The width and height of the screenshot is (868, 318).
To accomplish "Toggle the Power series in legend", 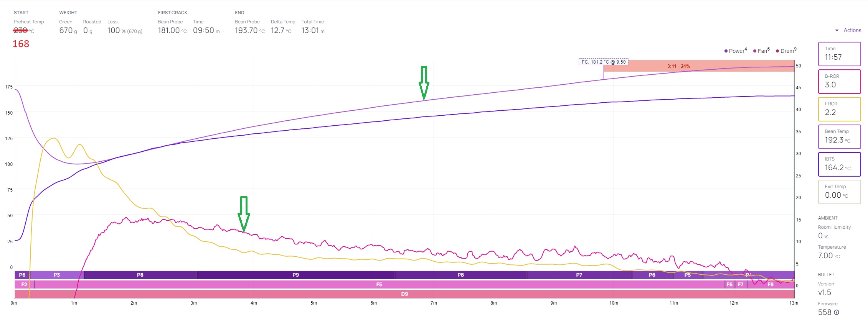I will 735,51.
